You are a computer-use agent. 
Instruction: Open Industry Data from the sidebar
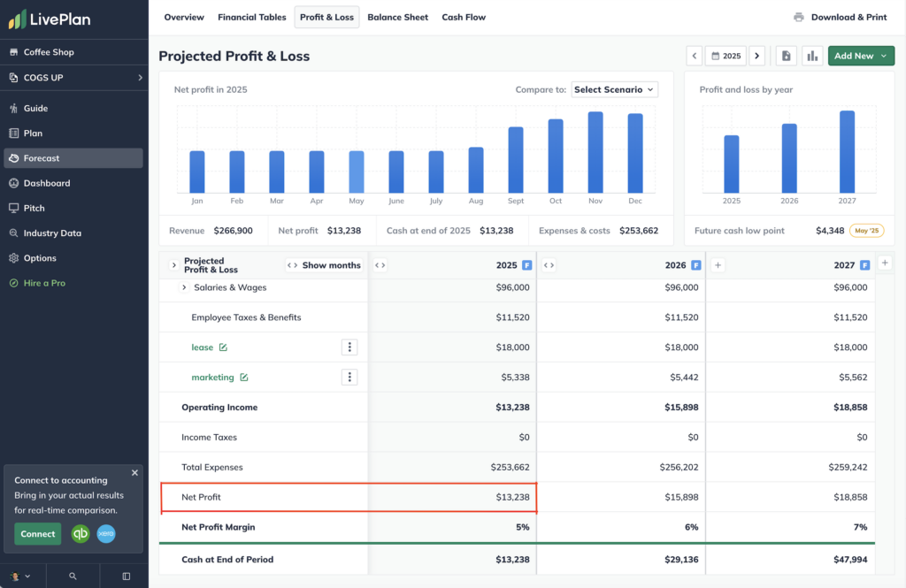[53, 233]
